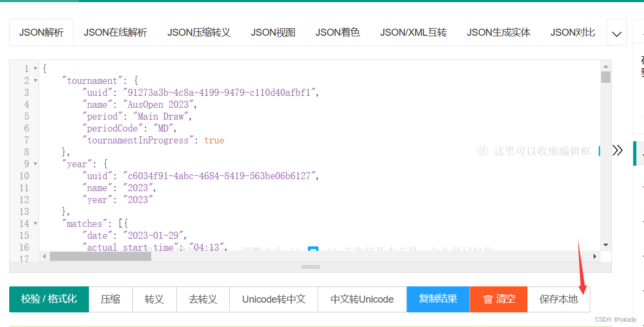This screenshot has width=644, height=327.
Task: Expand more tabs with chevron dropdown
Action: [616, 32]
